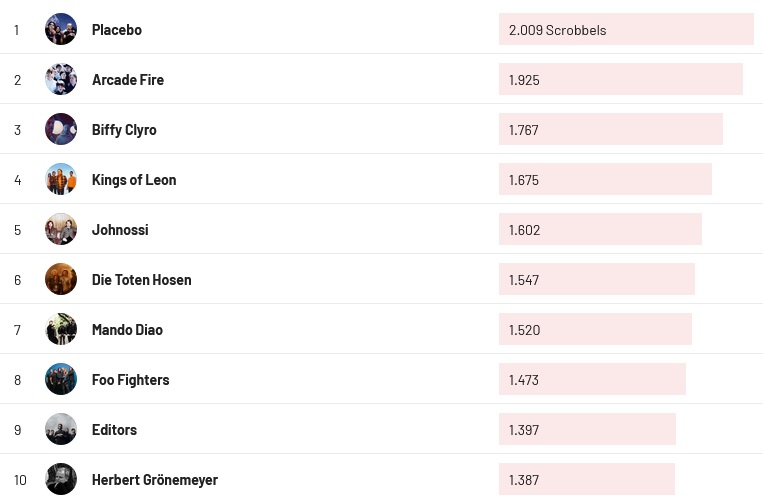Click the Mando Diao avatar
This screenshot has height=501, width=763.
point(61,329)
